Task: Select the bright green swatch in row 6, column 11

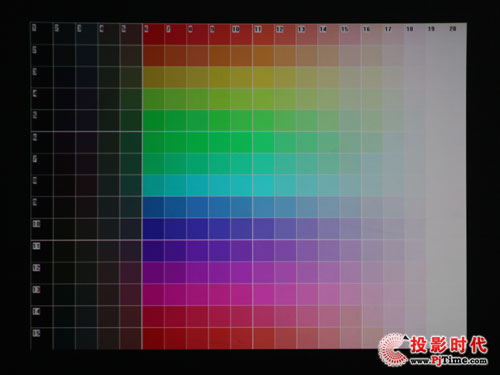Action: click(x=263, y=142)
